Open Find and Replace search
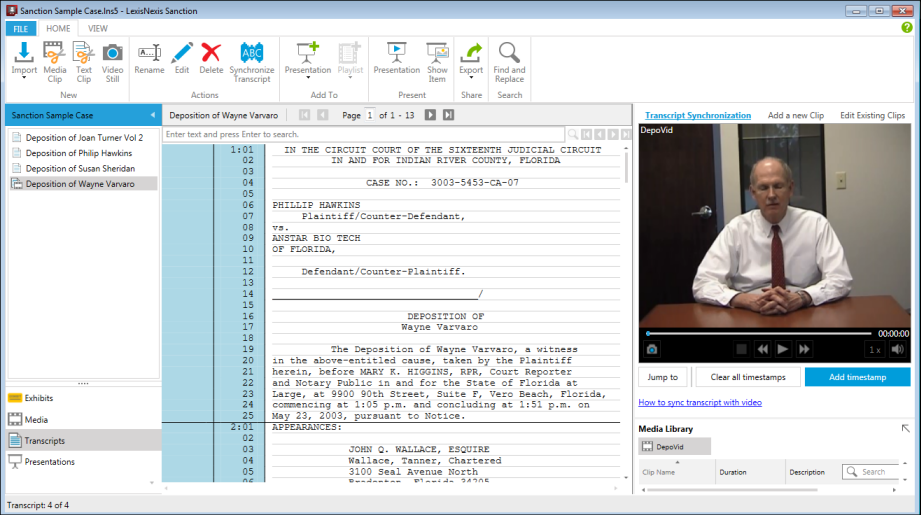This screenshot has height=515, width=921. click(509, 62)
